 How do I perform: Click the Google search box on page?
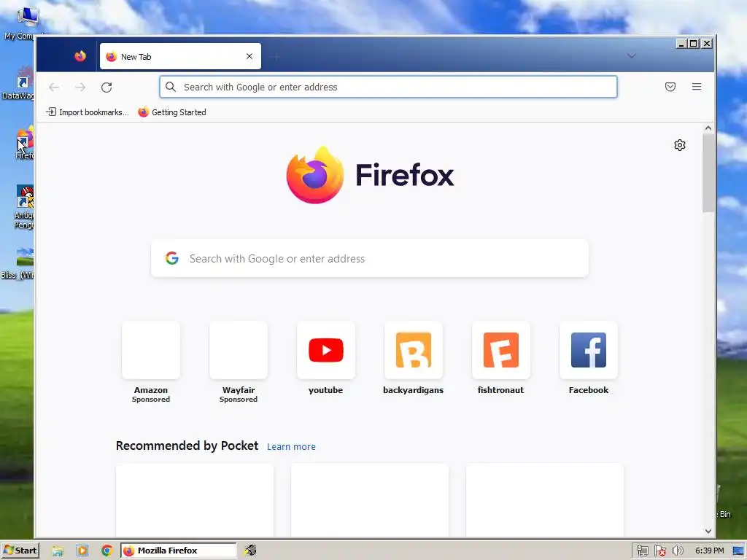(370, 259)
